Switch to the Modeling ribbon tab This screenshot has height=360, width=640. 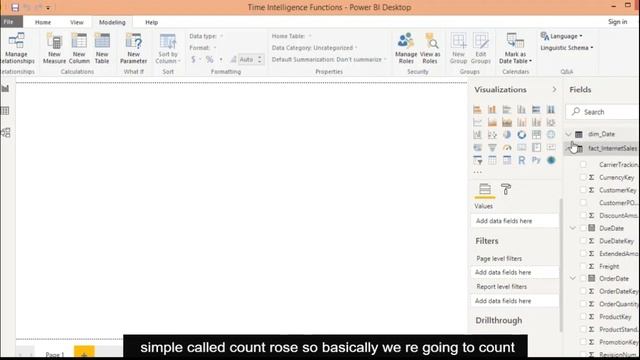coord(112,22)
